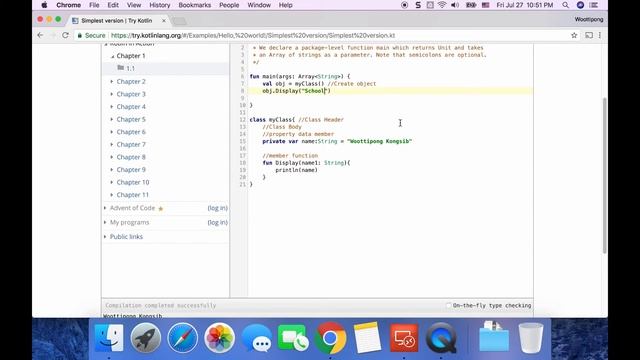Select the Chapter 7 item
Image resolution: width=640 pixels, height=360 pixels.
tap(131, 144)
